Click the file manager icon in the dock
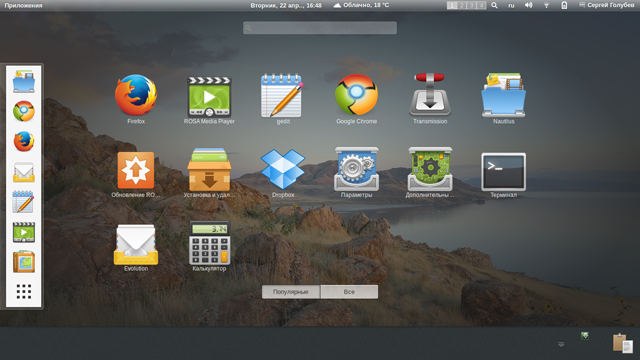The height and width of the screenshot is (360, 640). [24, 81]
